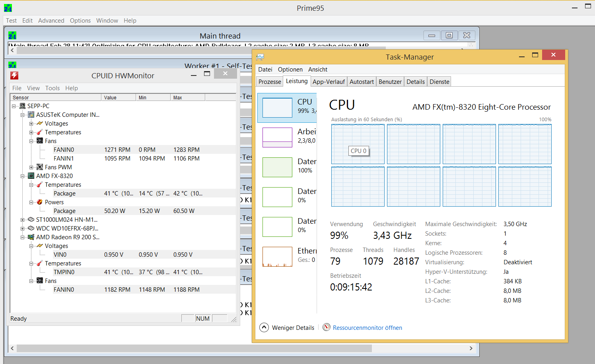The image size is (595, 364).
Task: Click the left arrow of Prime95's bottom scrollbar
Action: coord(12,349)
